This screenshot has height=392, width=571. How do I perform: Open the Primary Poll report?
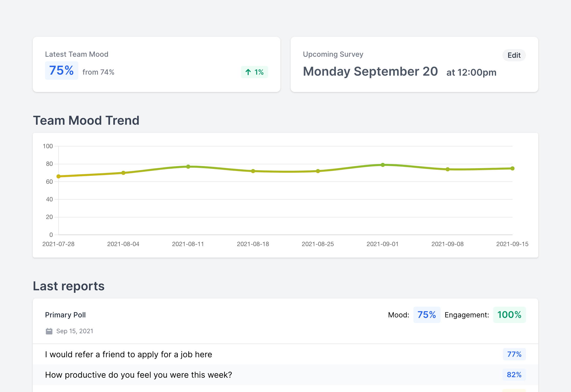pyautogui.click(x=65, y=315)
